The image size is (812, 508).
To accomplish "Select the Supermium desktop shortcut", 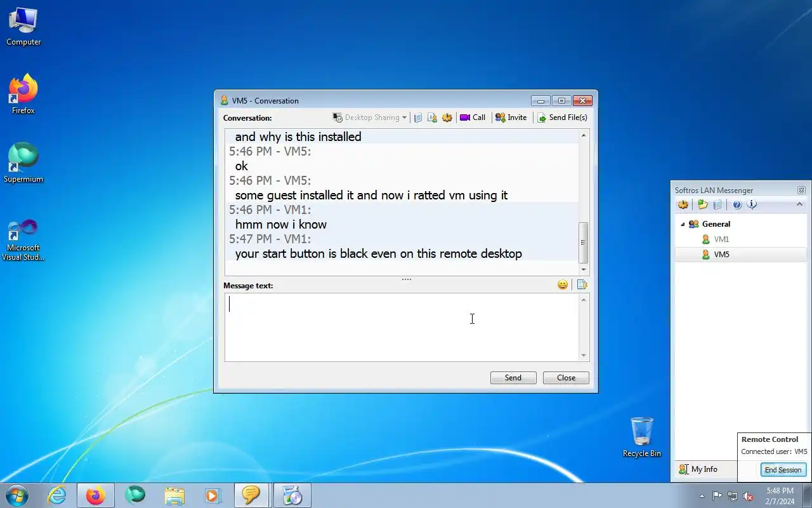I will (23, 163).
